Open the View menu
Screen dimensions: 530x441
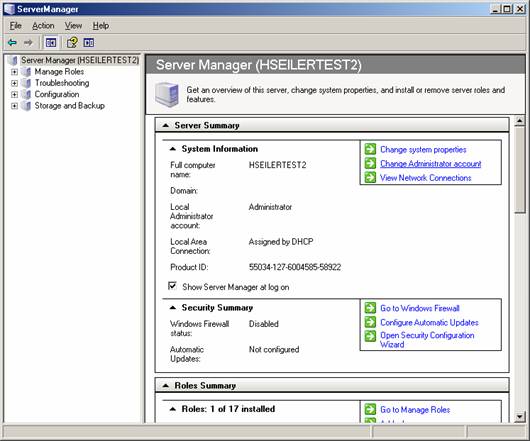pos(73,26)
